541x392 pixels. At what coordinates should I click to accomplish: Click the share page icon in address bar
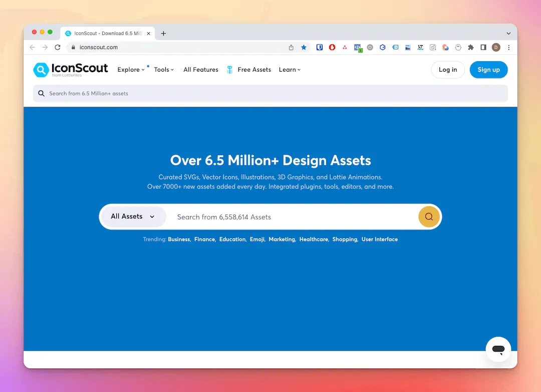point(291,47)
